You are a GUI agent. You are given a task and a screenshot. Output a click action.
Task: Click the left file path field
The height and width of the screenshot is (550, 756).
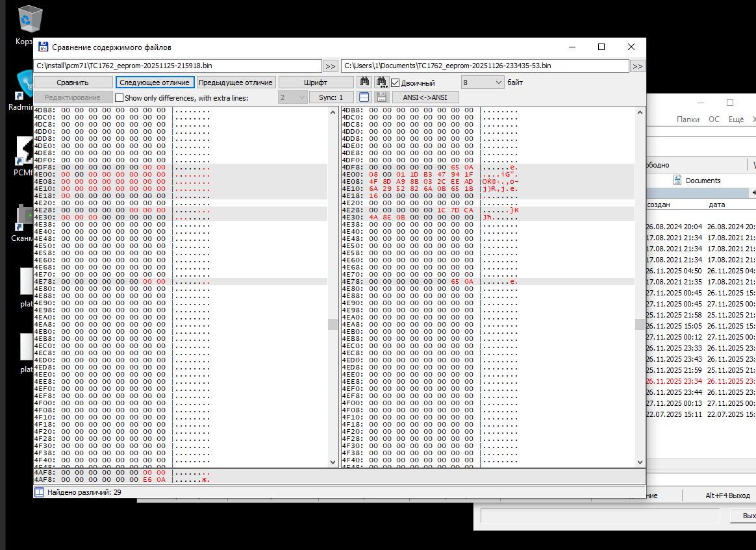[177, 66]
